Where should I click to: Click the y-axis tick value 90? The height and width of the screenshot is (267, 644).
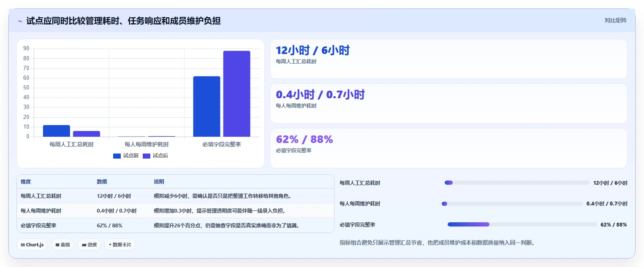point(26,49)
